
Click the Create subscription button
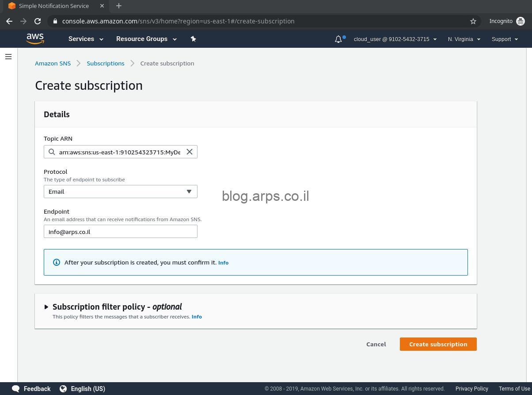(x=438, y=344)
